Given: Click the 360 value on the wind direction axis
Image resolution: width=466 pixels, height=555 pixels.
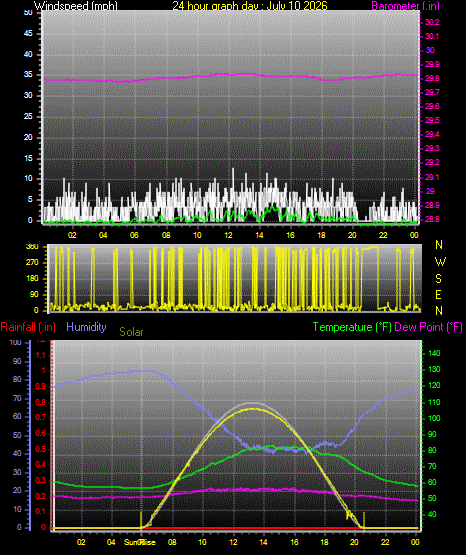Looking at the screenshot, I should tap(32, 247).
